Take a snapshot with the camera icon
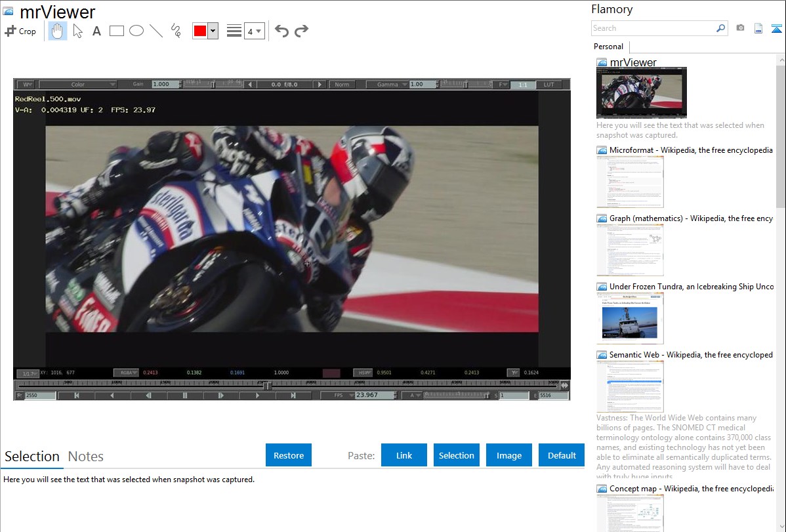Viewport: 786px width, 532px height. click(x=740, y=28)
